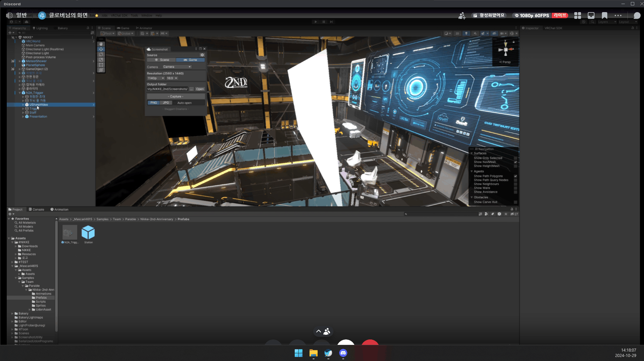
Task: Open Discord pop-out stream icon
Action: pos(591,15)
